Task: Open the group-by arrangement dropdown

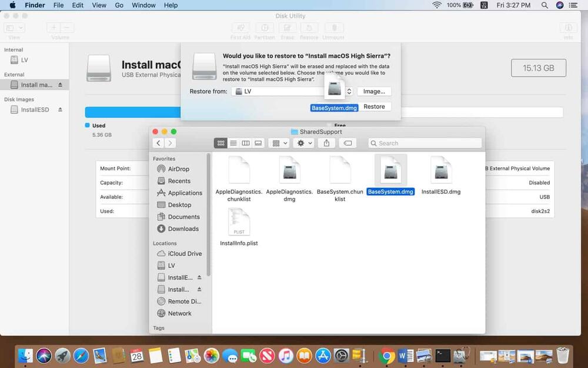Action: pyautogui.click(x=279, y=143)
